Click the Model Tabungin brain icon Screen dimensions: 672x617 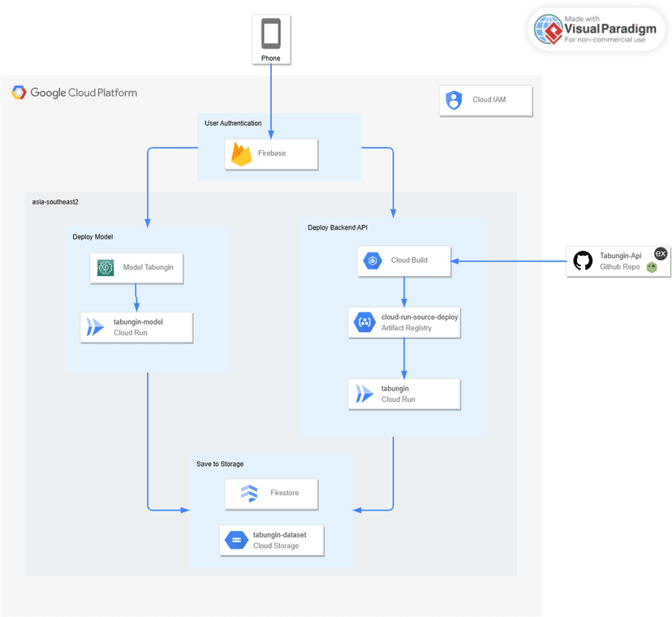click(106, 268)
